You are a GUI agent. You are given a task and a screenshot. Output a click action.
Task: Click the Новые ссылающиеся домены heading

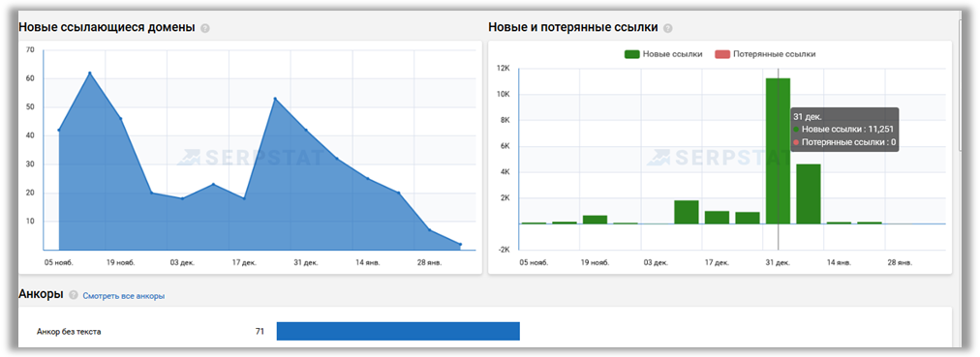tap(107, 27)
